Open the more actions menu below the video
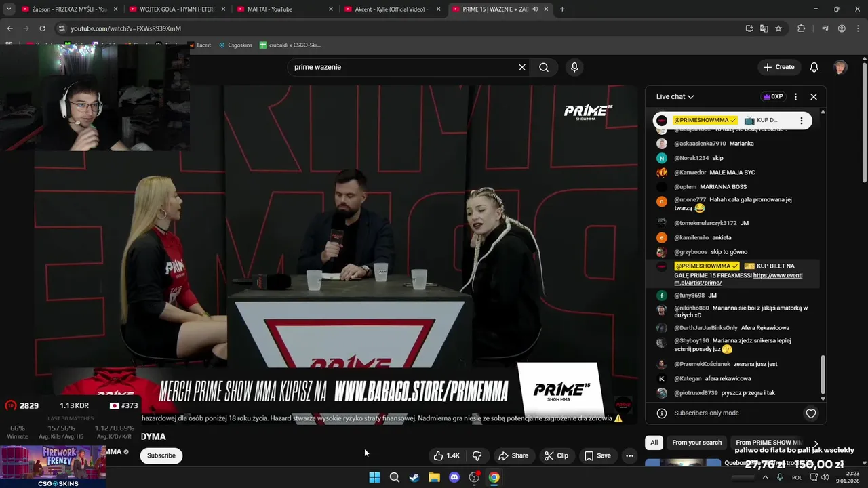The image size is (868, 488). 629,455
